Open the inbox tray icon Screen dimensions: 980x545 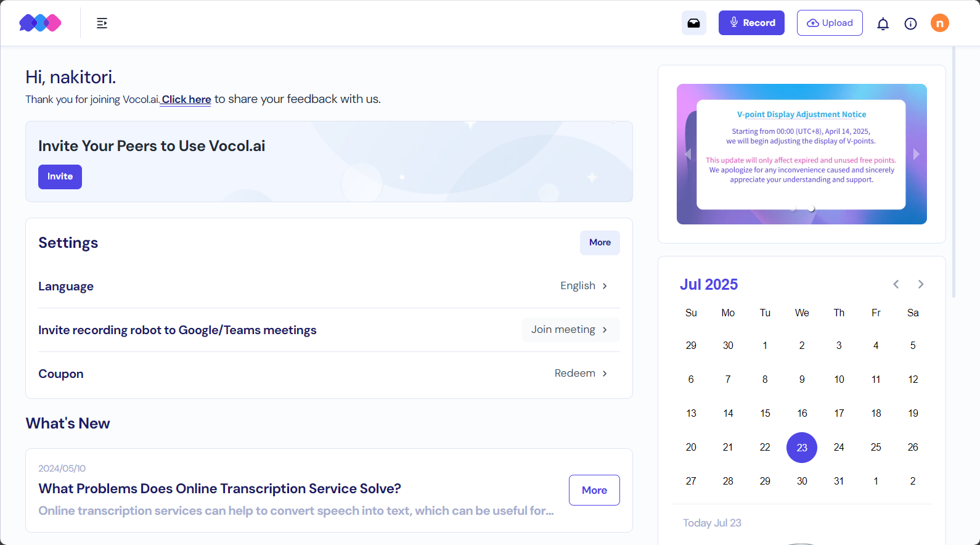pyautogui.click(x=694, y=23)
